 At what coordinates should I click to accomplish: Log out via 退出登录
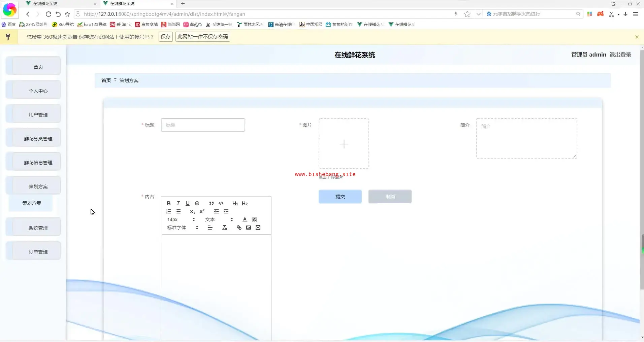[620, 55]
